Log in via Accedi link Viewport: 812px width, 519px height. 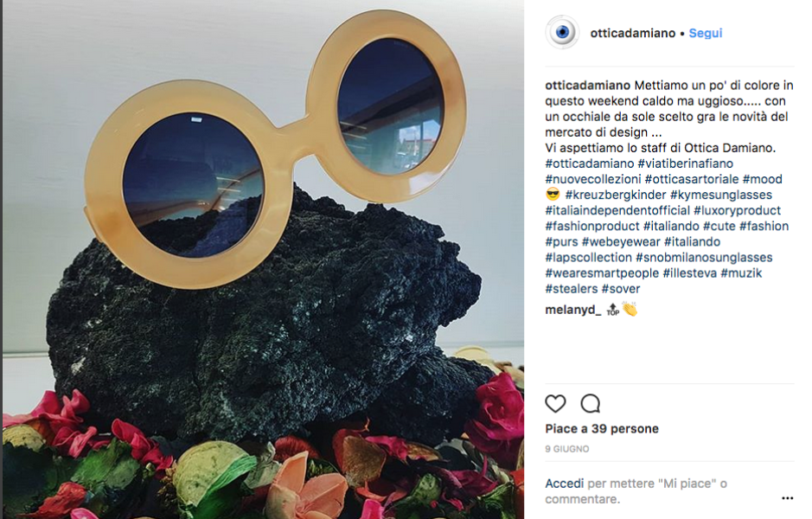pyautogui.click(x=564, y=484)
